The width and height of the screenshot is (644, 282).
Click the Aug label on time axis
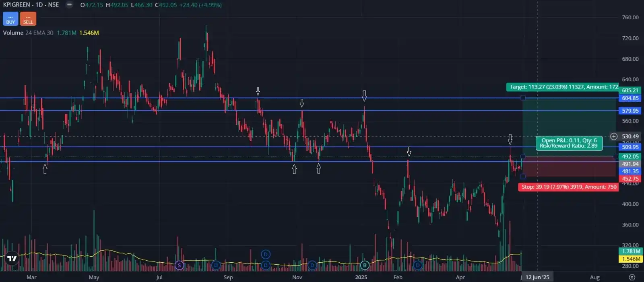click(594, 277)
